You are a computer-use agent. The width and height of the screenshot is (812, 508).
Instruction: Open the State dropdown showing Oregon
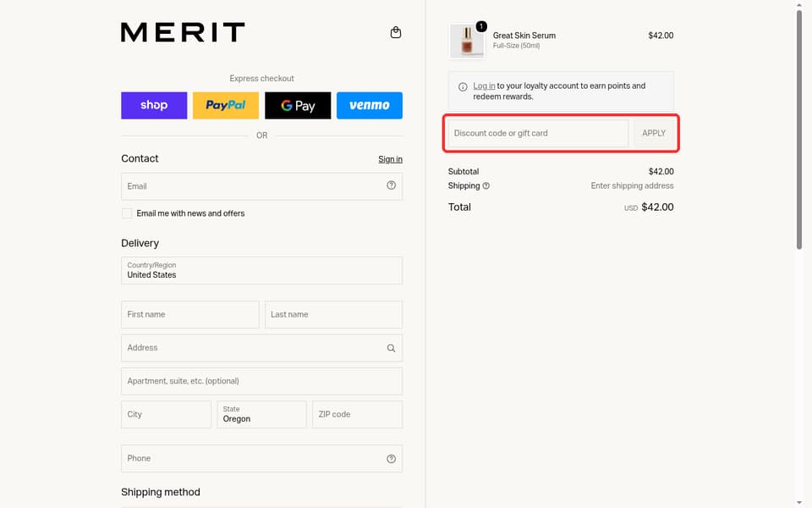click(x=261, y=415)
